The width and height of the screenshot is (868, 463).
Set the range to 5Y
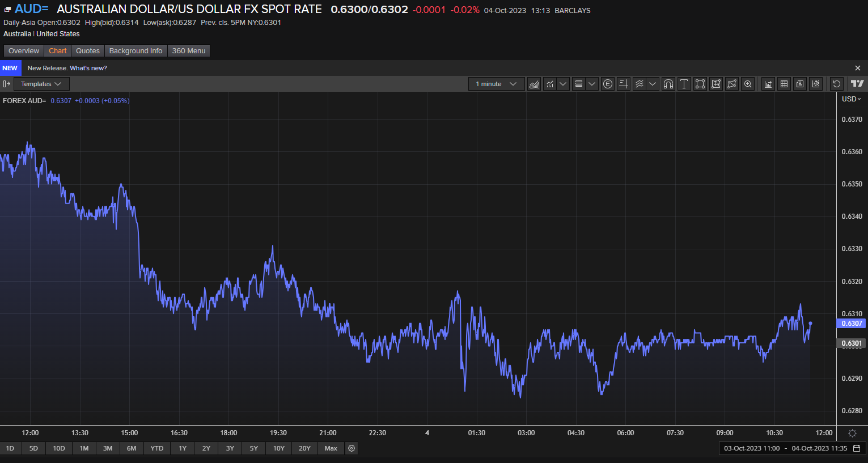[x=254, y=448]
